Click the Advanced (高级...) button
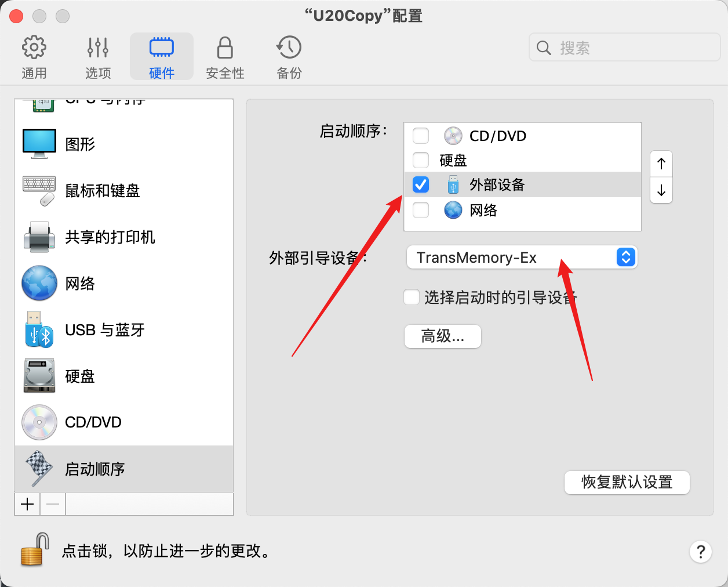728x587 pixels. click(x=443, y=336)
